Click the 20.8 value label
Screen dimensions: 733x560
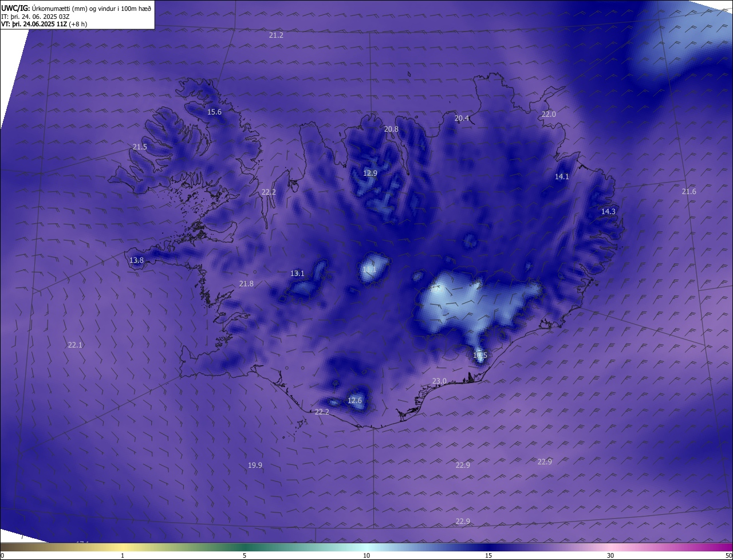coord(391,129)
